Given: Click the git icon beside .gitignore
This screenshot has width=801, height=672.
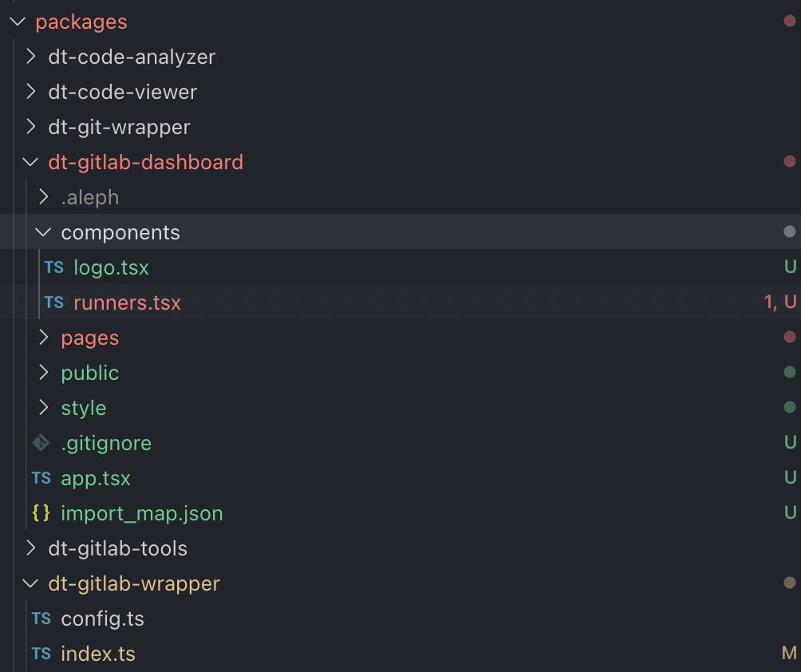Looking at the screenshot, I should [x=41, y=442].
